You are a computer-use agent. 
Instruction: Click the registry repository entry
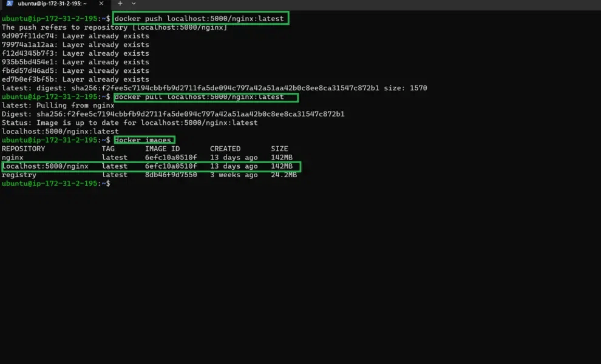point(18,174)
